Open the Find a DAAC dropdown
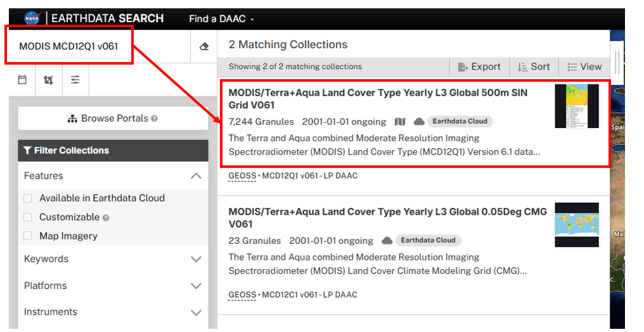 pyautogui.click(x=221, y=19)
